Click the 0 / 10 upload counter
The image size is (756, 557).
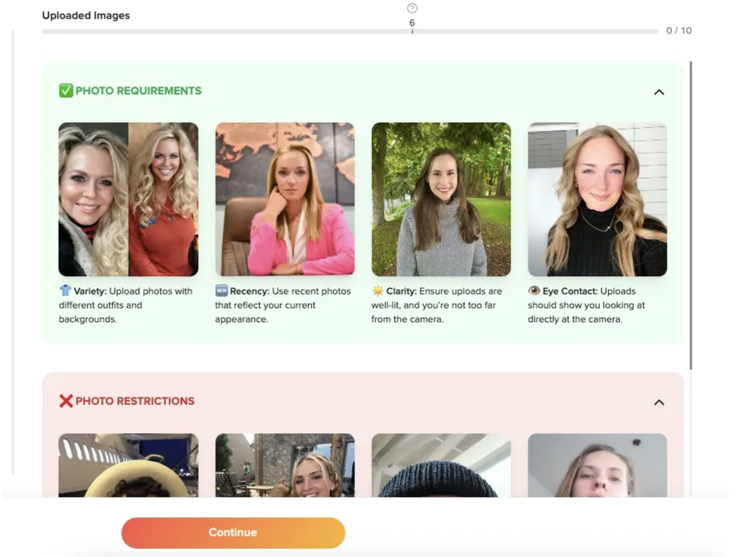coord(679,31)
